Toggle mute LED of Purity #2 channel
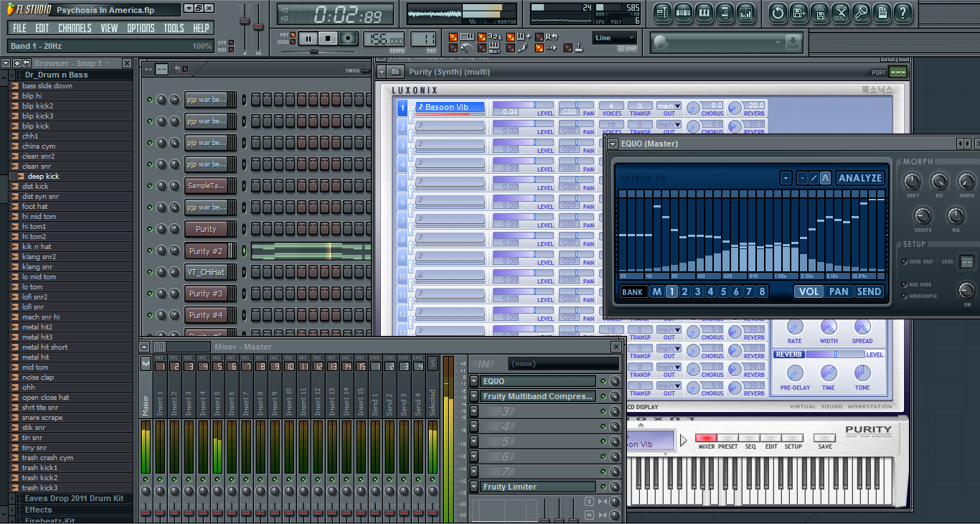The height and width of the screenshot is (524, 980). point(150,251)
